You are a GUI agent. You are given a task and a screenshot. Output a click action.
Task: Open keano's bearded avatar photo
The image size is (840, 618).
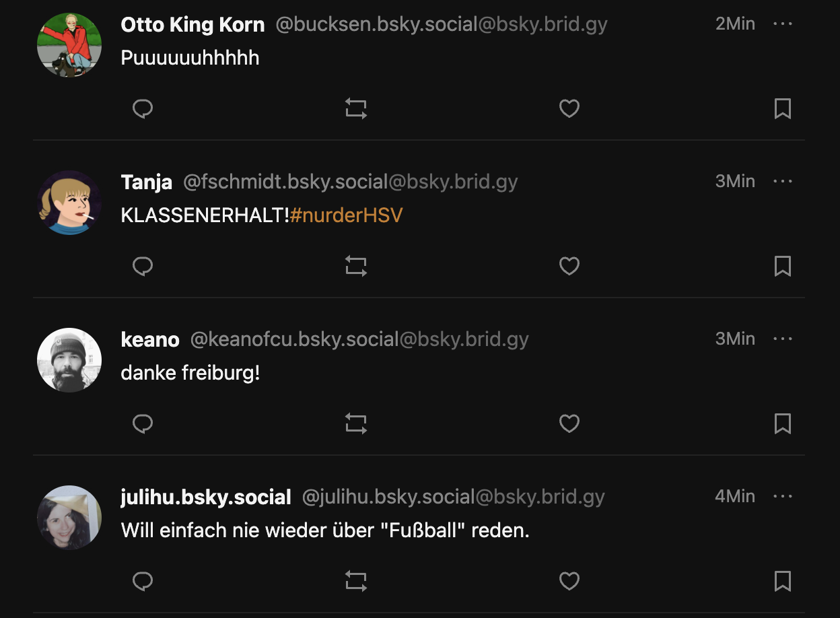pyautogui.click(x=69, y=359)
